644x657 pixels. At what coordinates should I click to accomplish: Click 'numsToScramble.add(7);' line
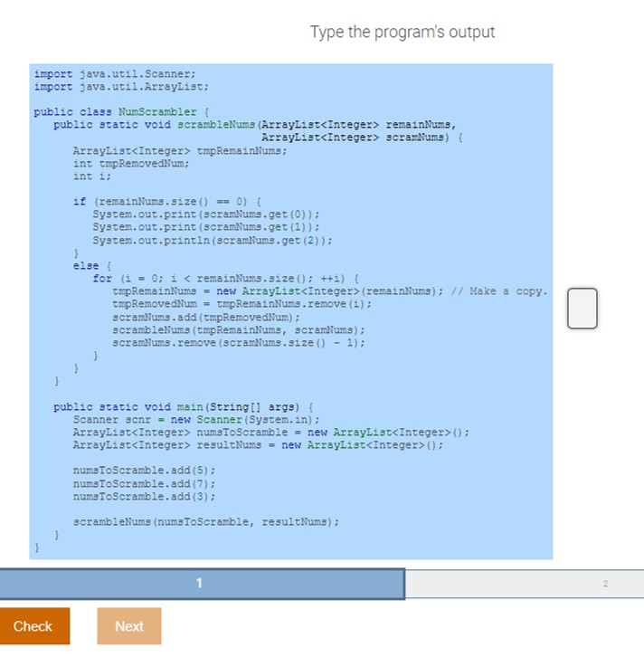point(144,484)
